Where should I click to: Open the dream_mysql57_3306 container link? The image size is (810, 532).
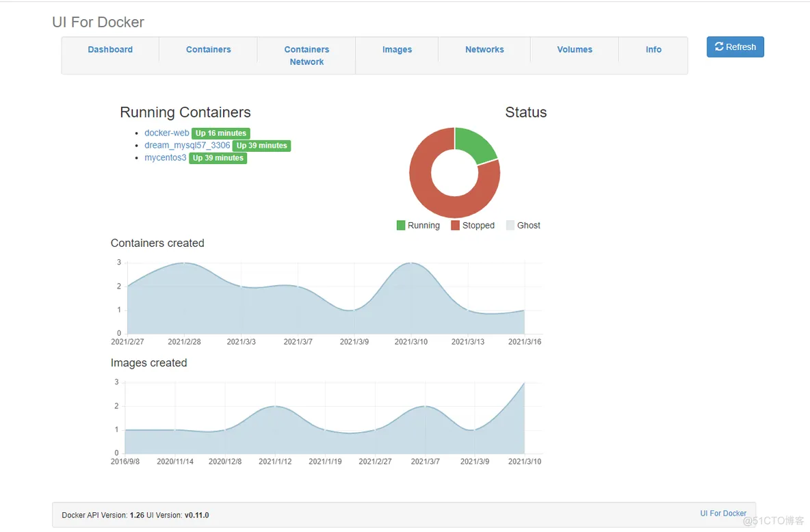187,145
